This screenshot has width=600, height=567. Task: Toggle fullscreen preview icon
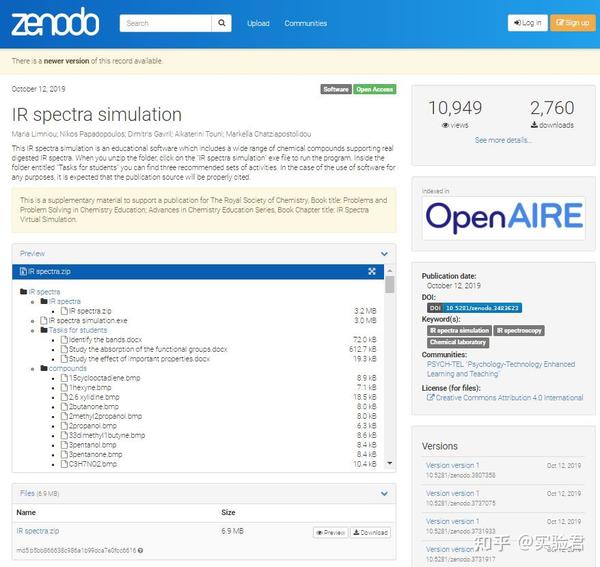(372, 271)
